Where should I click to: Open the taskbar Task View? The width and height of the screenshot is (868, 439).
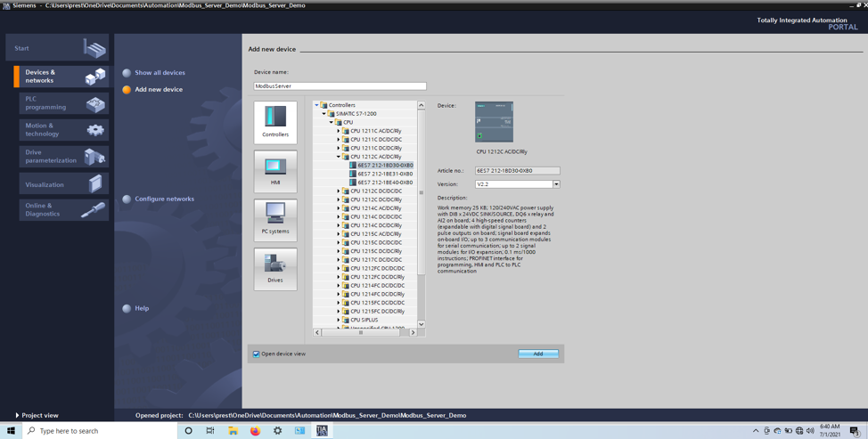[210, 431]
